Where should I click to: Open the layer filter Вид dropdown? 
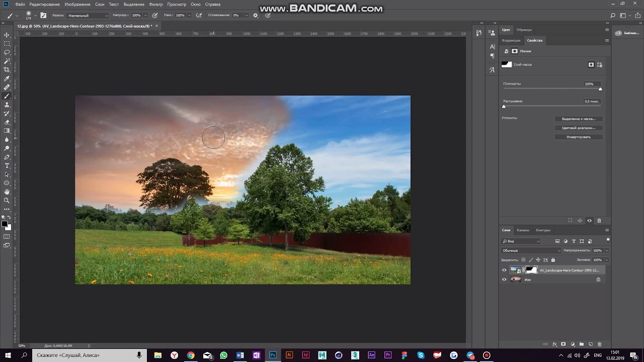(x=521, y=241)
